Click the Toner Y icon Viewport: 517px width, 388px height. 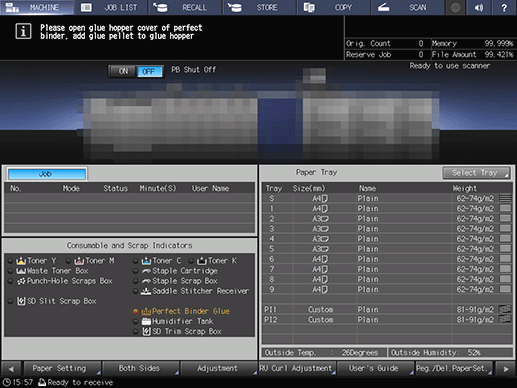(21, 261)
